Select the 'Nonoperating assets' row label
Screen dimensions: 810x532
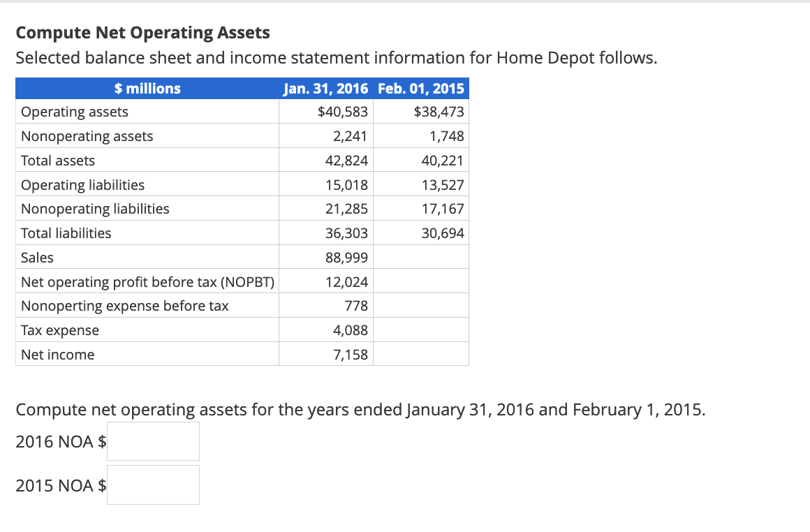[87, 136]
